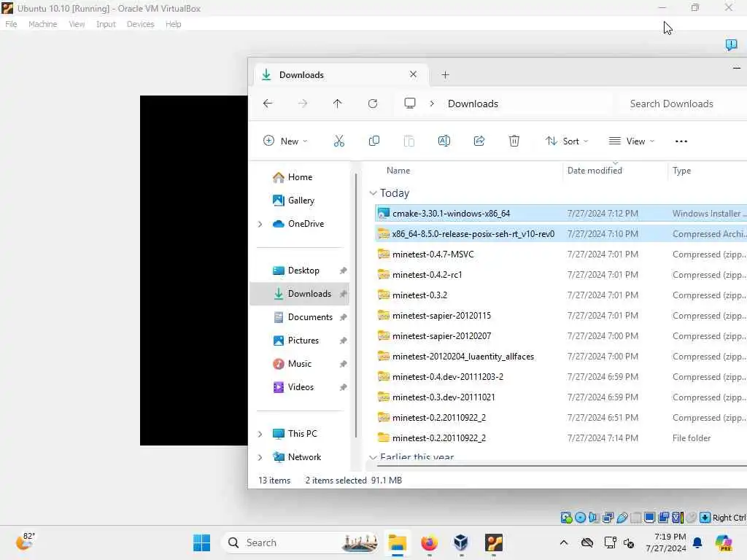Open the Help menu
Image resolution: width=747 pixels, height=560 pixels.
click(173, 24)
